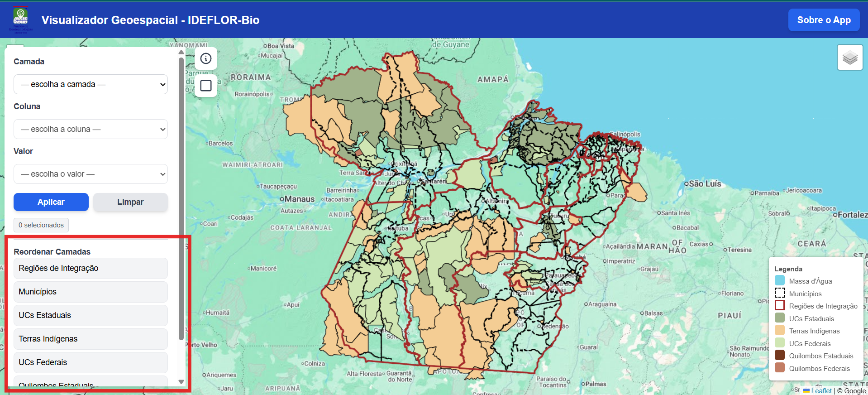Open the Camada layer dropdown

click(x=91, y=84)
